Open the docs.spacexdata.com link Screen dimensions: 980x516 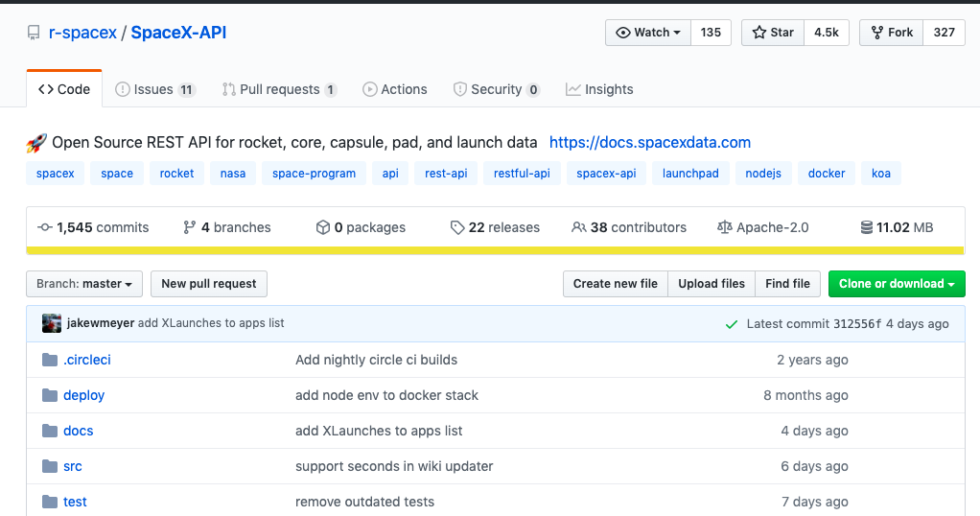(649, 142)
